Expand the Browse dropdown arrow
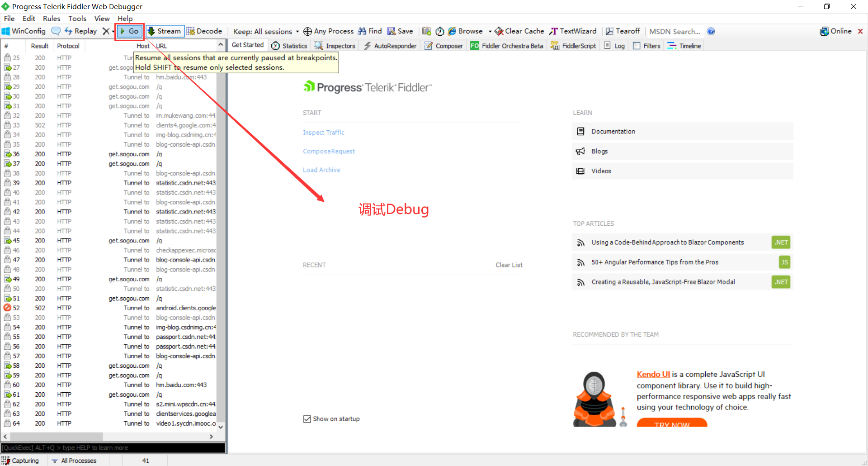The width and height of the screenshot is (868, 466). point(490,32)
